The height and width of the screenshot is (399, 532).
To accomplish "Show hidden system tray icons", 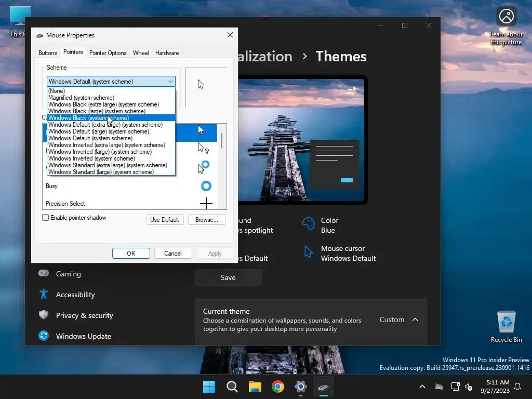I will coord(422,387).
